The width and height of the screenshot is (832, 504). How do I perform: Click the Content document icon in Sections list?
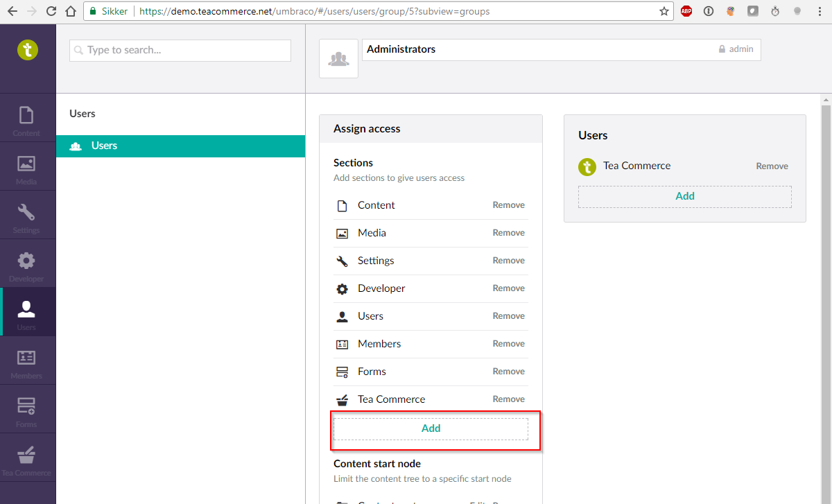click(x=342, y=206)
